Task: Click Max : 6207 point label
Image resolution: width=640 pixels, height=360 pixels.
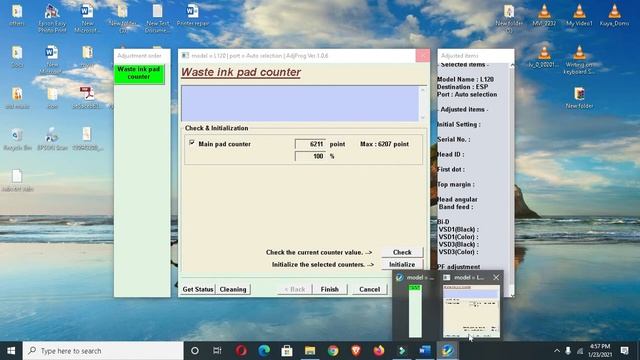Action: point(384,144)
